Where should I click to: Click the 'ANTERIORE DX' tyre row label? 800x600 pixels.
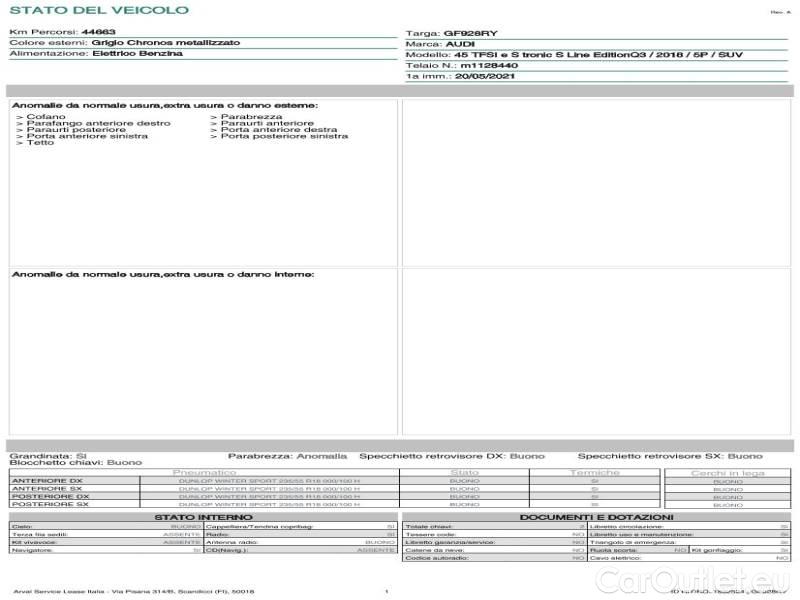[x=47, y=481]
